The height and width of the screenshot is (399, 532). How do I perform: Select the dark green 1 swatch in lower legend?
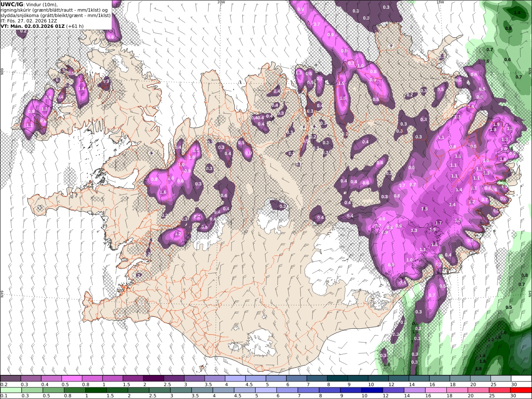(96, 390)
